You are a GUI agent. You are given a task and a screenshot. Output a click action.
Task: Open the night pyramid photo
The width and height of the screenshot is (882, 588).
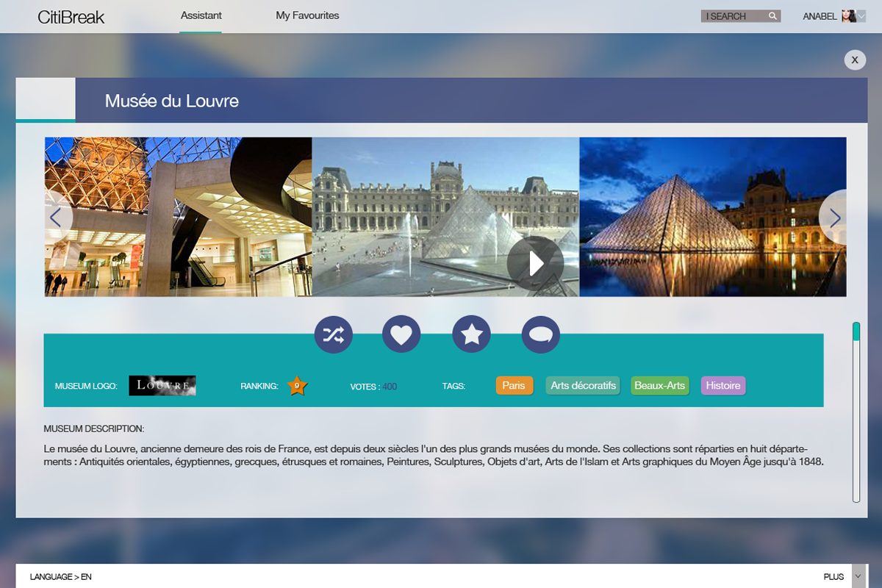tap(713, 217)
